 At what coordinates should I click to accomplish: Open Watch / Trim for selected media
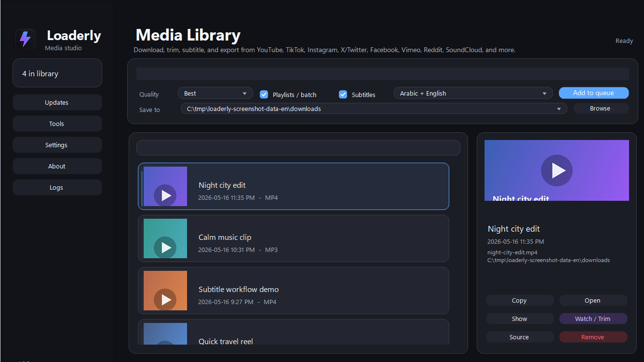click(x=593, y=319)
